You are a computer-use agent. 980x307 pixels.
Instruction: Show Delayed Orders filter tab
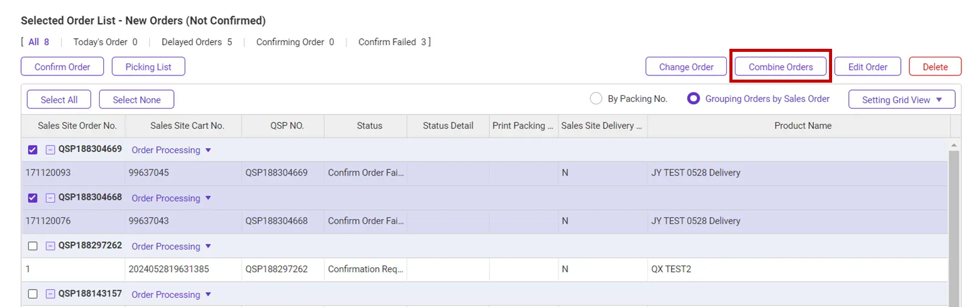[x=196, y=42]
